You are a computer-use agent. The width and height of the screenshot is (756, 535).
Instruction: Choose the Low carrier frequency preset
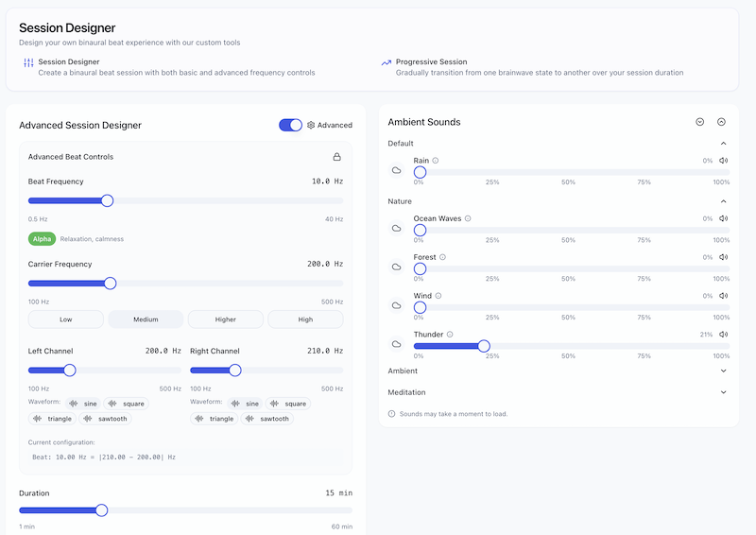pyautogui.click(x=66, y=319)
